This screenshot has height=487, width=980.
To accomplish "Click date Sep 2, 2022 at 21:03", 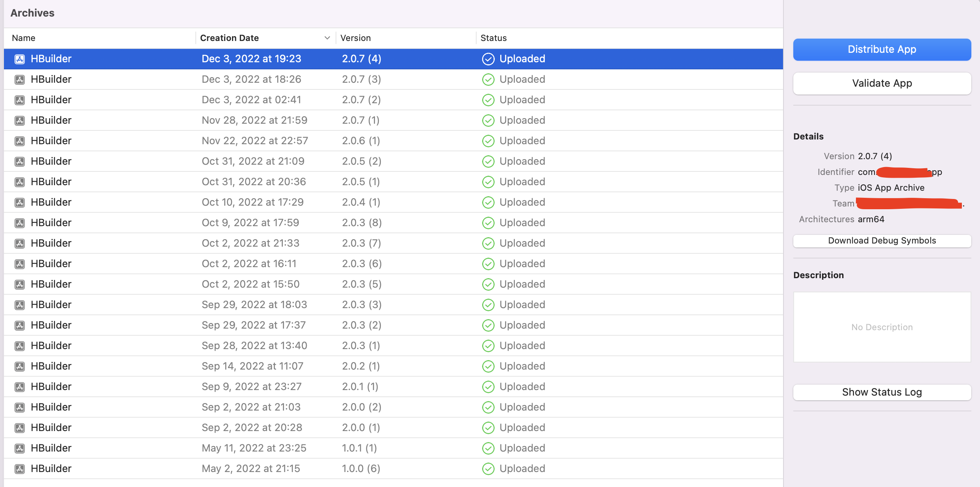I will click(x=251, y=407).
